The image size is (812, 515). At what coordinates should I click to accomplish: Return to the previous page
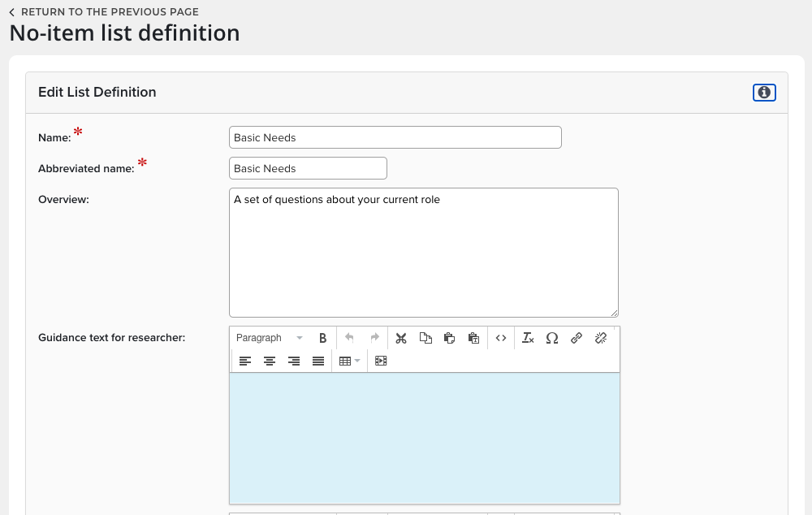[104, 12]
